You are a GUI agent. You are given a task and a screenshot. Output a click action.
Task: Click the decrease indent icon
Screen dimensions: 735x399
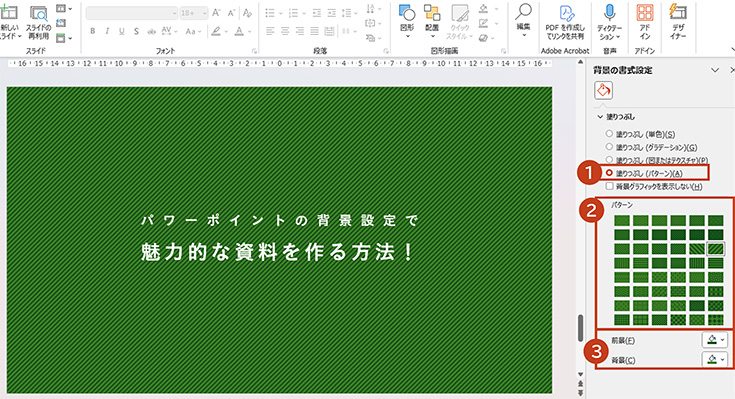pos(317,13)
